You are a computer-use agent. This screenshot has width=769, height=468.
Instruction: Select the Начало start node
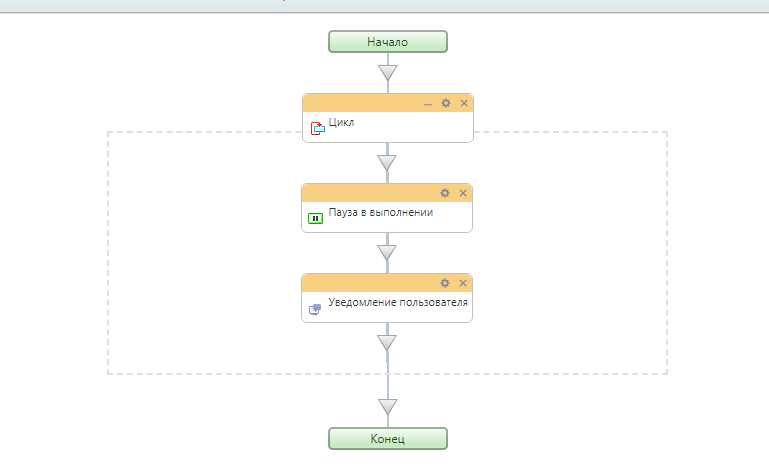[387, 42]
